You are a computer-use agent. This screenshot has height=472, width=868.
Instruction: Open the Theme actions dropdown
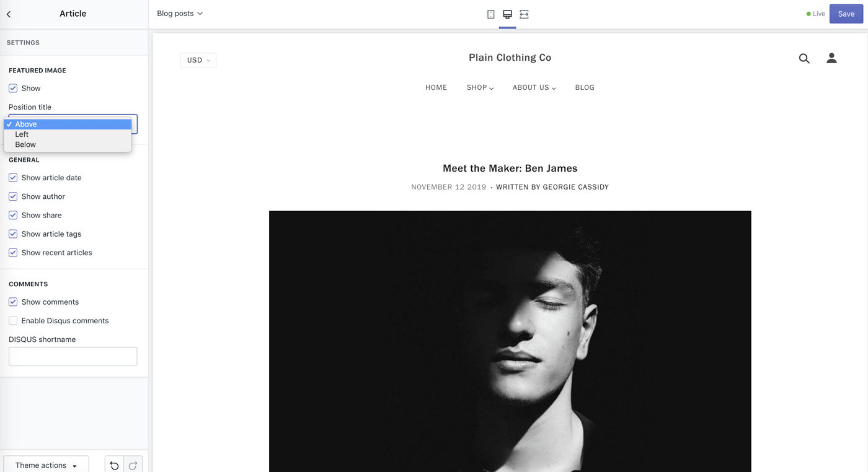[x=46, y=465]
